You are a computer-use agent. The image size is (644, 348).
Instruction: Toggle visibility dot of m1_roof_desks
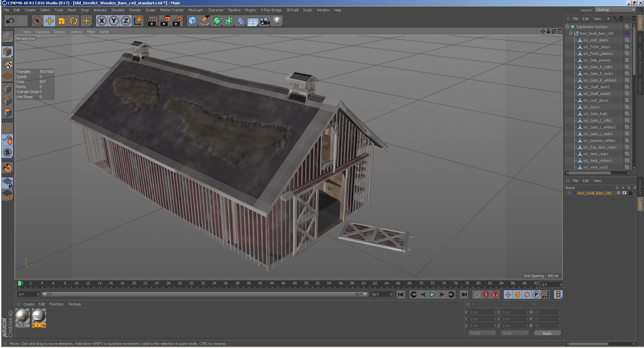[631, 40]
